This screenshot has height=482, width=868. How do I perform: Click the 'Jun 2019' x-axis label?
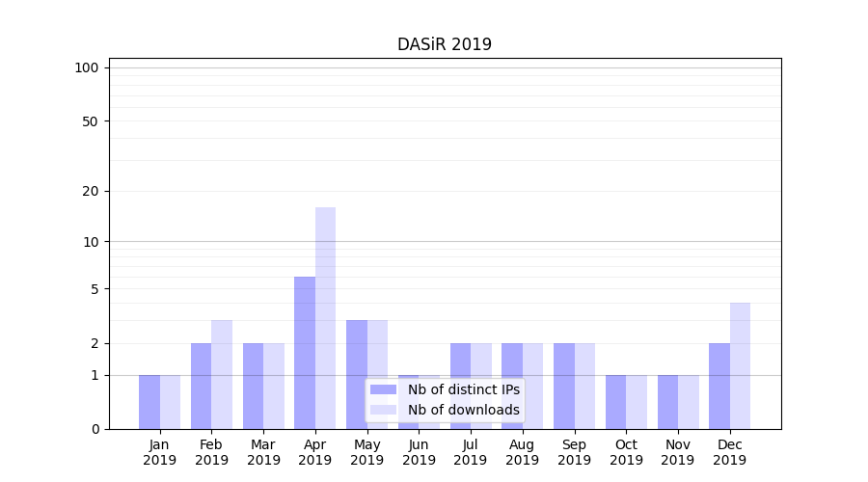coord(419,452)
